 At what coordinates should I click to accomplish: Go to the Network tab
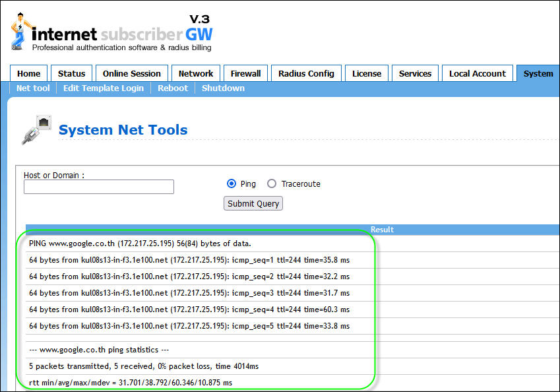pos(196,74)
